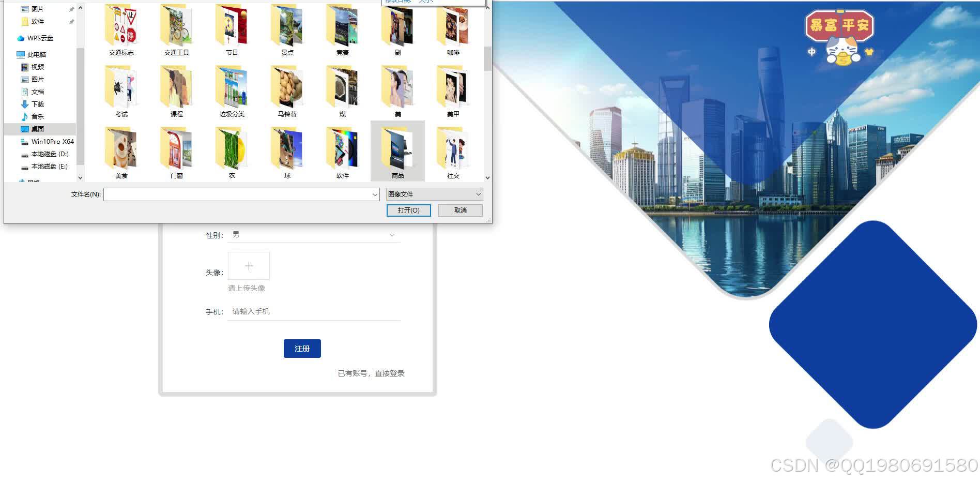Click the 暴富平安 cat sticker

tap(840, 37)
